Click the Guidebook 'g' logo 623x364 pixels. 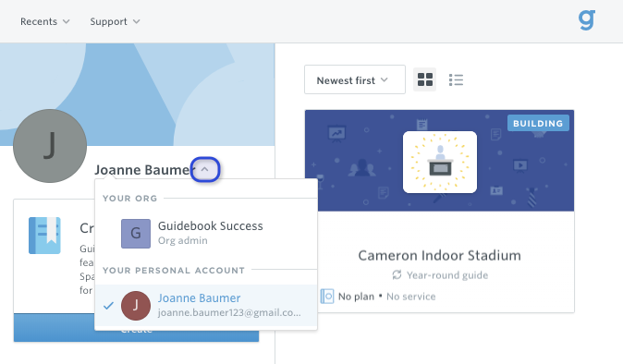pos(586,20)
